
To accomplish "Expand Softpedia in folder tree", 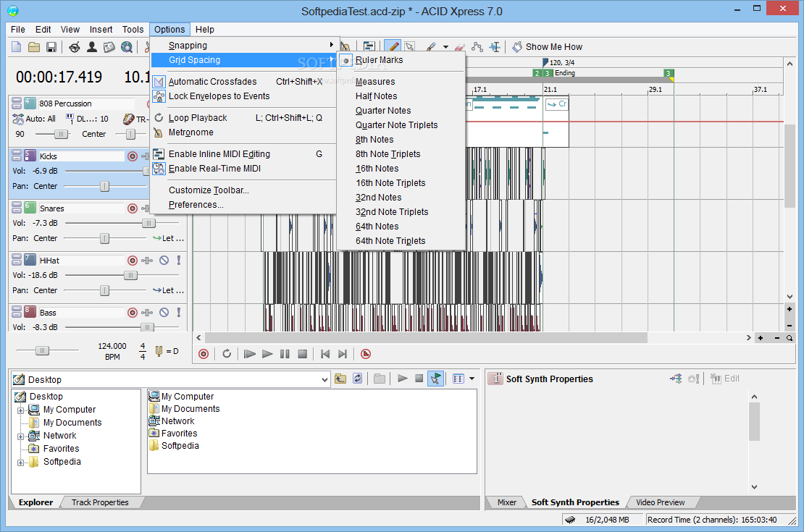I will tap(20, 463).
